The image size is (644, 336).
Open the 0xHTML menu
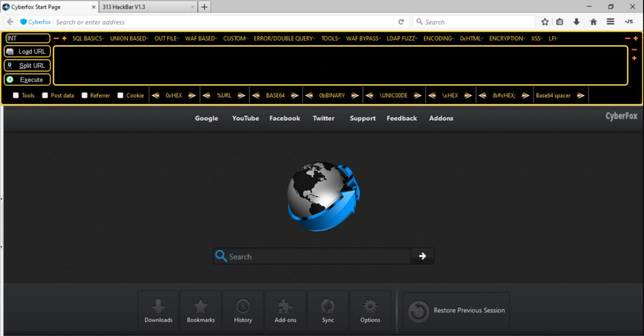(472, 38)
